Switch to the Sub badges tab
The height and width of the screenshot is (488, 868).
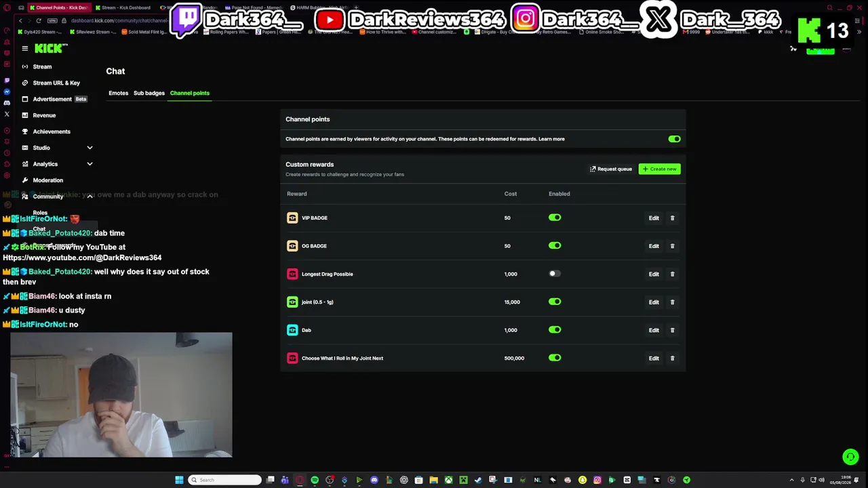tap(149, 93)
